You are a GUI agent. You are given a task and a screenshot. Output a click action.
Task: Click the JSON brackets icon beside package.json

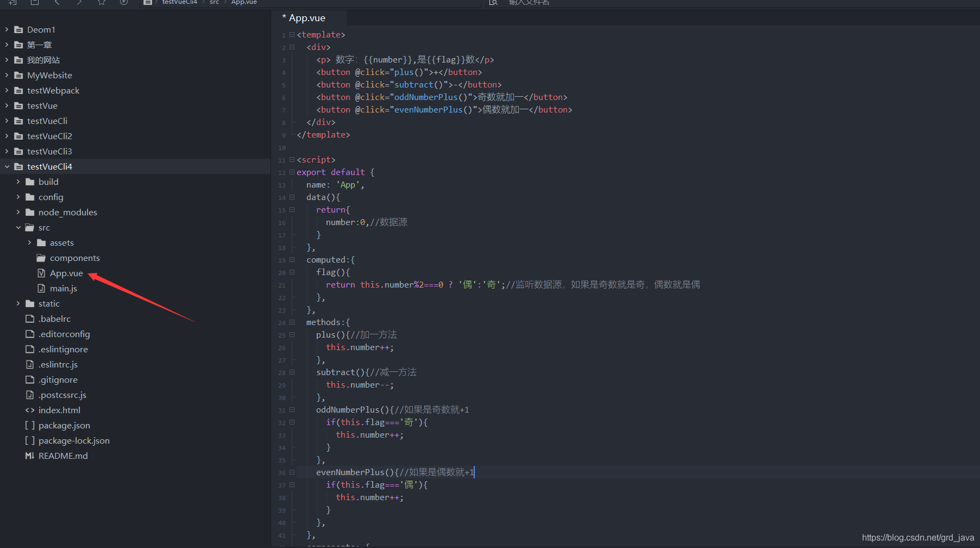click(30, 425)
